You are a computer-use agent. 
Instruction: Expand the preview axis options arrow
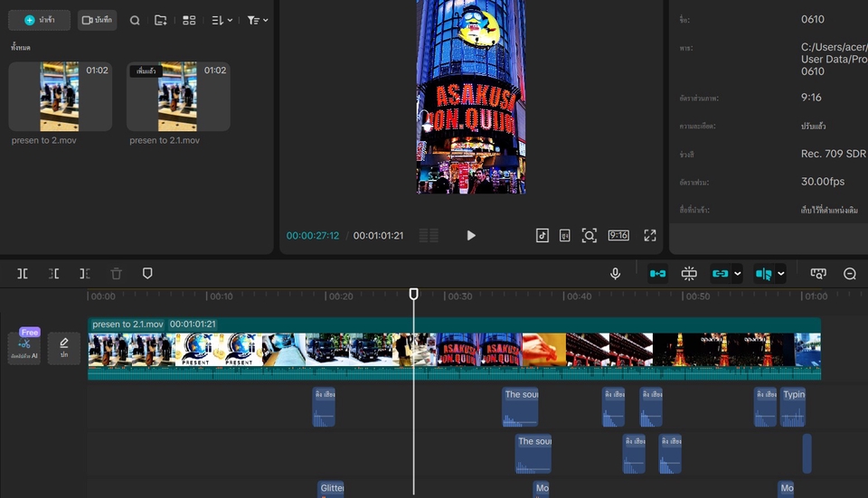(x=780, y=273)
